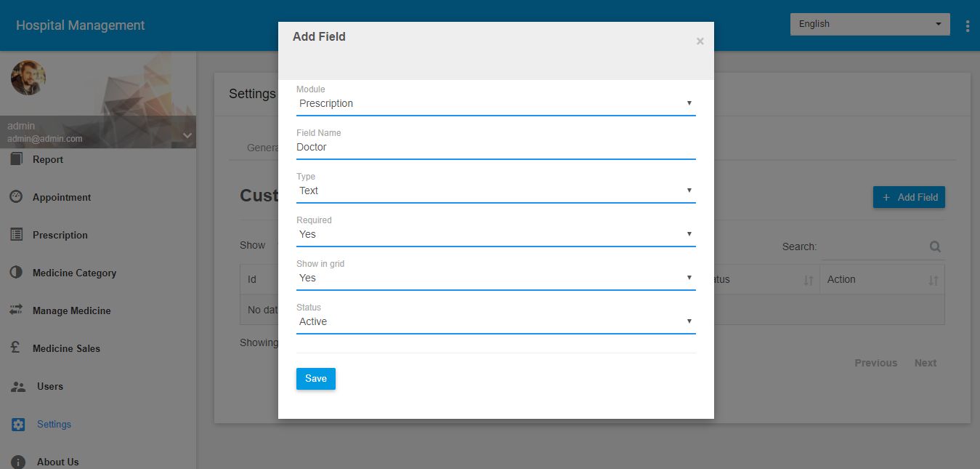Click the Appointment clock icon
This screenshot has width=980, height=469.
coord(17,197)
